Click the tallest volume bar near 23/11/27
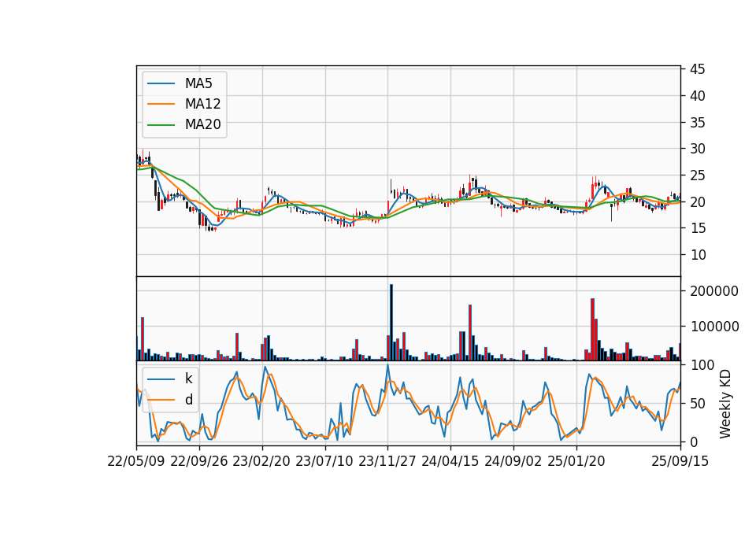 (x=391, y=323)
